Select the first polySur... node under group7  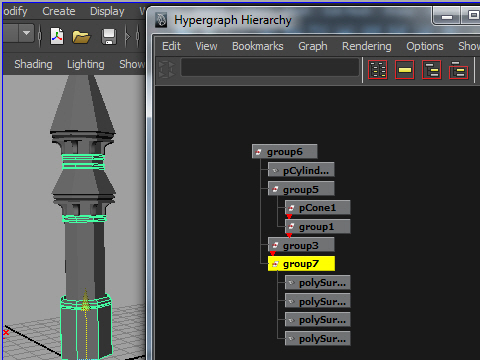coord(317,283)
